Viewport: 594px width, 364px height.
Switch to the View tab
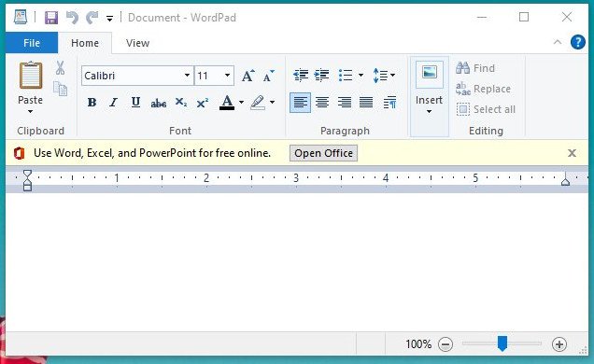click(137, 43)
